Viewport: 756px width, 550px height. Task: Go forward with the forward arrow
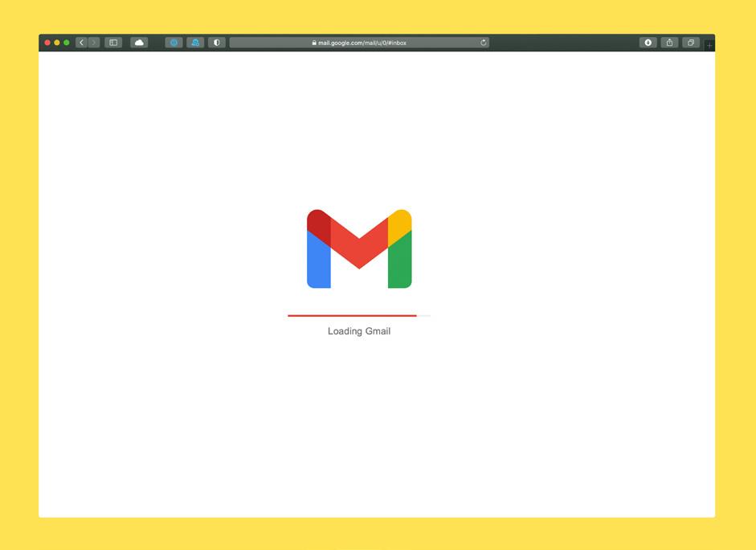coord(94,43)
